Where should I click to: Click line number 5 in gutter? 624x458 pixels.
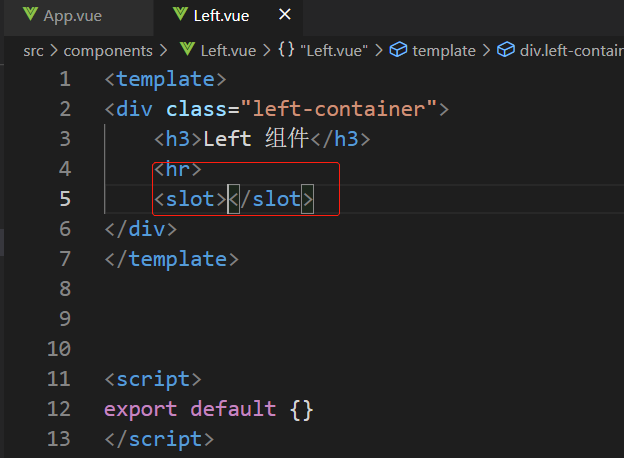point(65,199)
